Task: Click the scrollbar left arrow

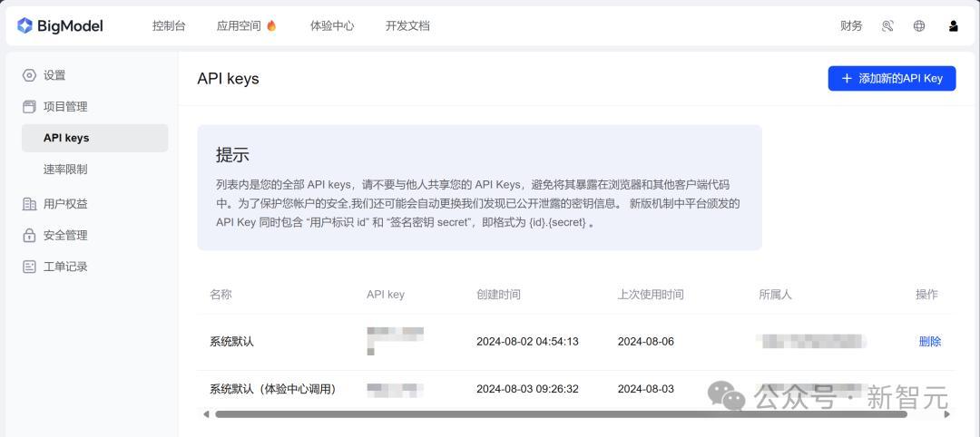Action: pos(207,414)
